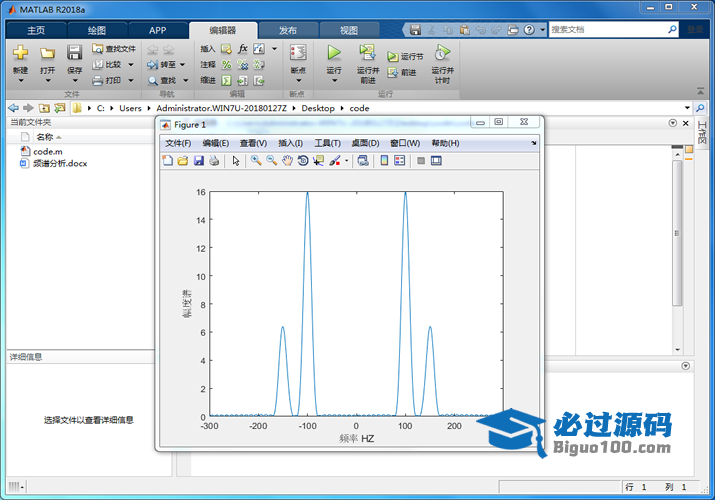Click the browse for folder icon

pyautogui.click(x=59, y=108)
